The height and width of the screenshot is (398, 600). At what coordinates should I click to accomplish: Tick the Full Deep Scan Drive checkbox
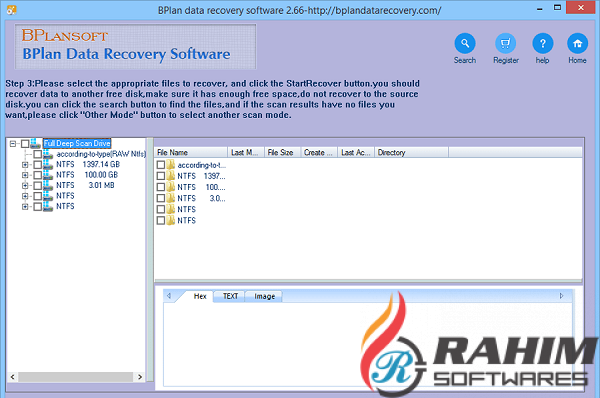[x=25, y=144]
